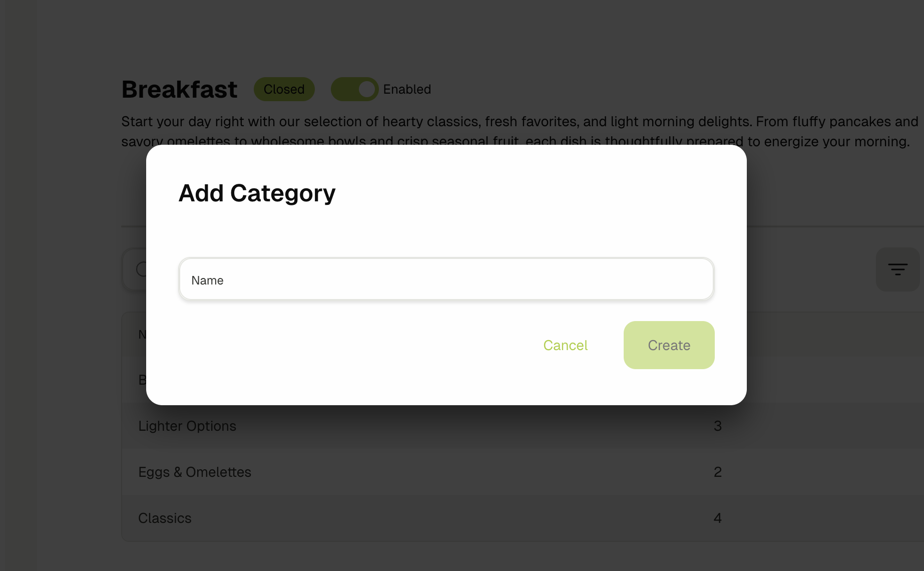Image resolution: width=924 pixels, height=571 pixels.
Task: Open the Eggs & Omelettes category
Action: point(195,471)
